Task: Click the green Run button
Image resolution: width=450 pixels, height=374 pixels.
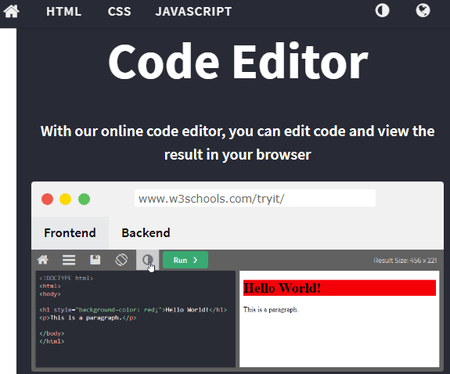Action: click(x=185, y=260)
